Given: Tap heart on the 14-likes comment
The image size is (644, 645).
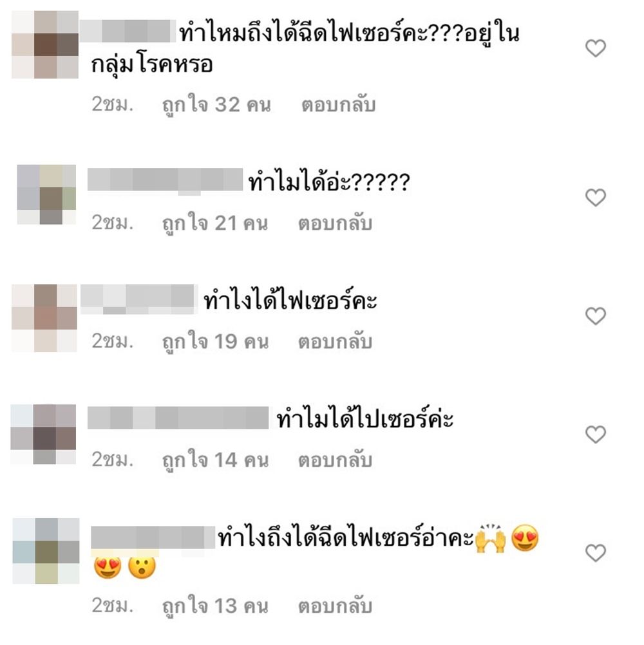Looking at the screenshot, I should click(x=596, y=435).
